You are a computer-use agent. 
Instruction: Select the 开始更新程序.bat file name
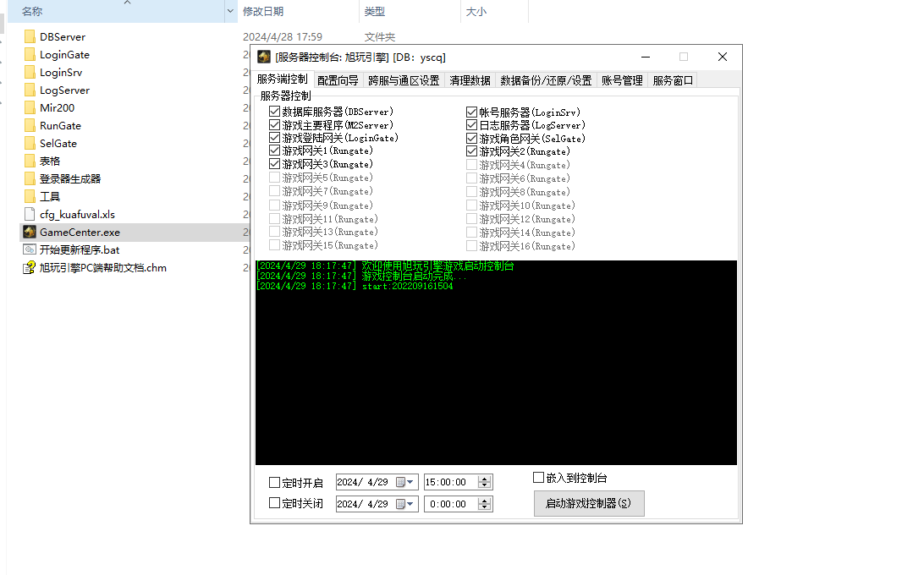(x=80, y=249)
